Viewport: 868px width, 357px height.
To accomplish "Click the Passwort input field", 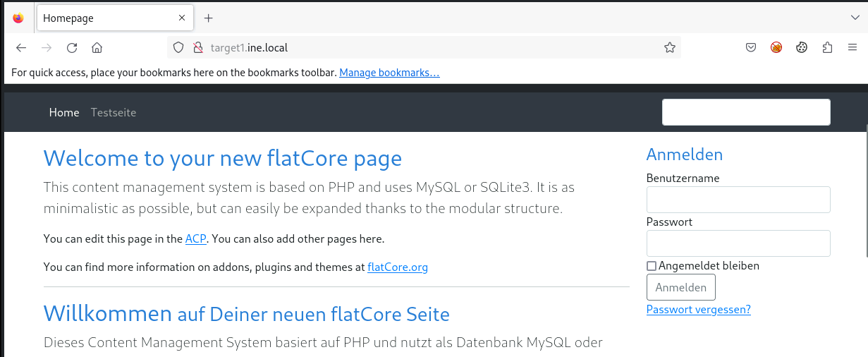I will [x=738, y=243].
